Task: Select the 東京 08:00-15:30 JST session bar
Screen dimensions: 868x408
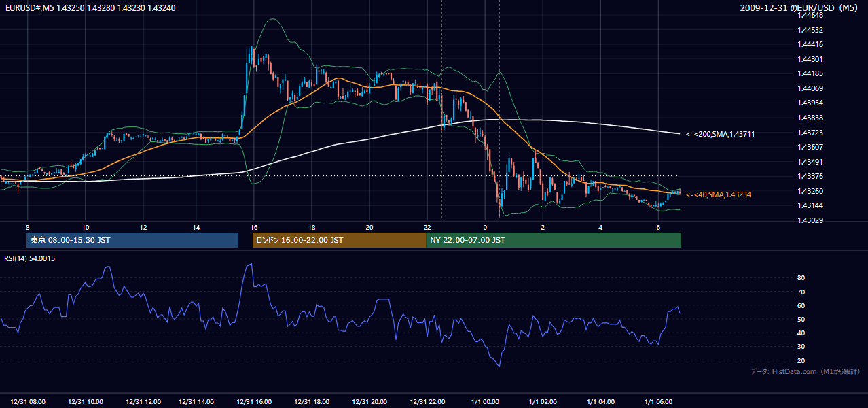Action: tap(132, 240)
